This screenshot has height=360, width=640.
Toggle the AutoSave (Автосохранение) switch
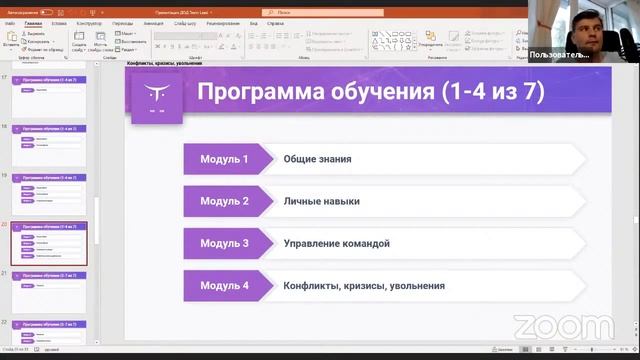[x=46, y=13]
